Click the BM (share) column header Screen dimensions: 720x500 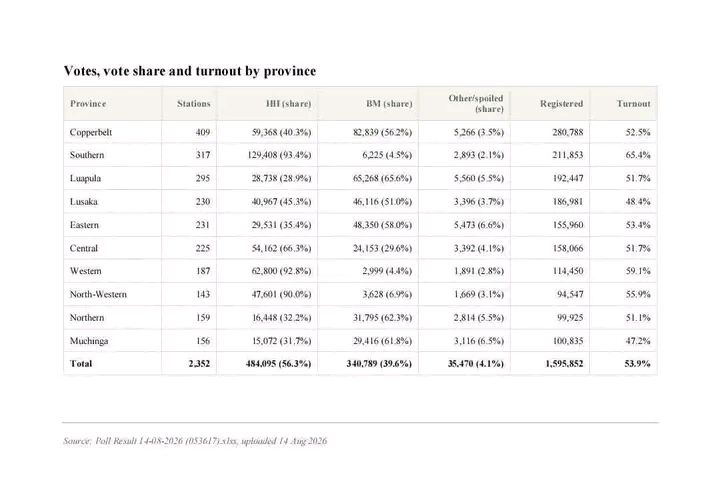pos(389,104)
